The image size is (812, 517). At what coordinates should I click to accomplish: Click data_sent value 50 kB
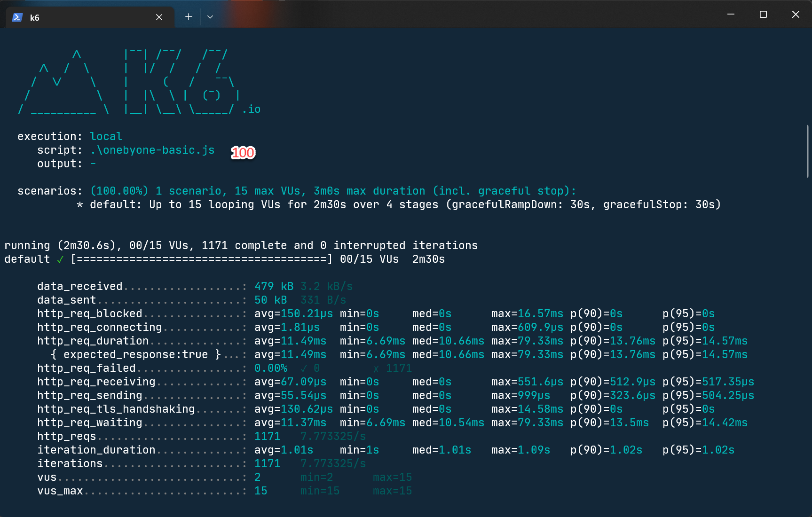(x=271, y=300)
